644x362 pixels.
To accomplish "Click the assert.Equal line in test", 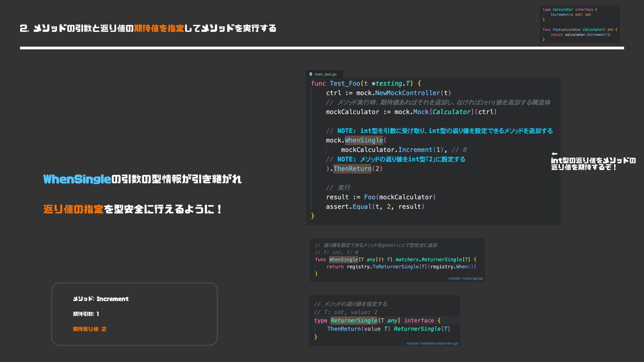I will pos(375,206).
